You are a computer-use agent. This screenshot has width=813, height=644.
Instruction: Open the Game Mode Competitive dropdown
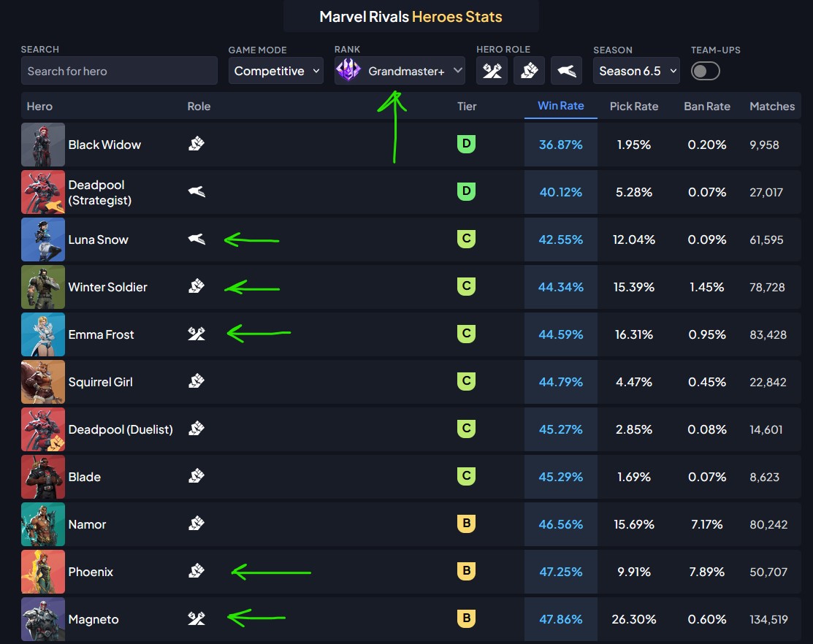click(276, 71)
